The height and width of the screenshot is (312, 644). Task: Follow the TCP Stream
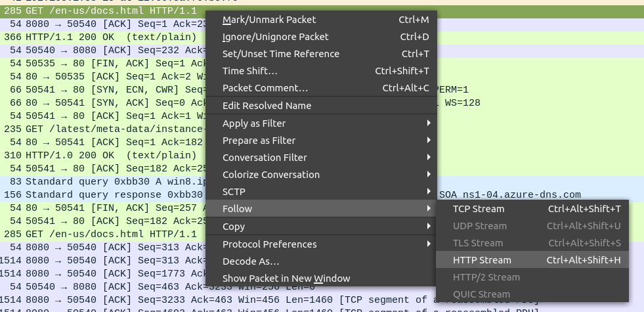(x=479, y=209)
